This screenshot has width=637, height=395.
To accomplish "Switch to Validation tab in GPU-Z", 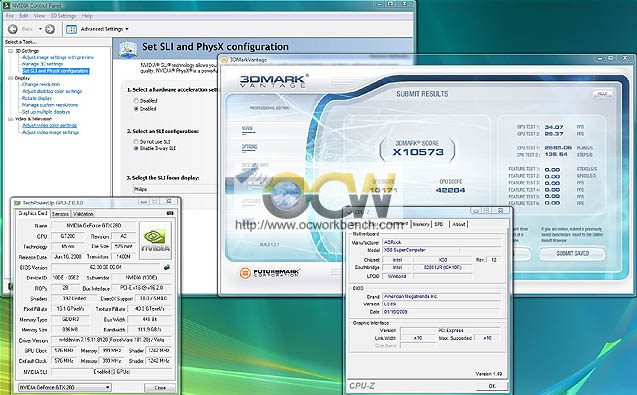I will 83,214.
